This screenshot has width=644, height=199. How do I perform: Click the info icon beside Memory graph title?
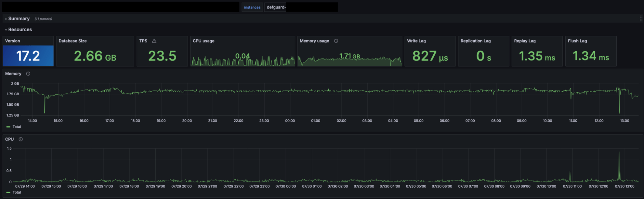pos(28,74)
